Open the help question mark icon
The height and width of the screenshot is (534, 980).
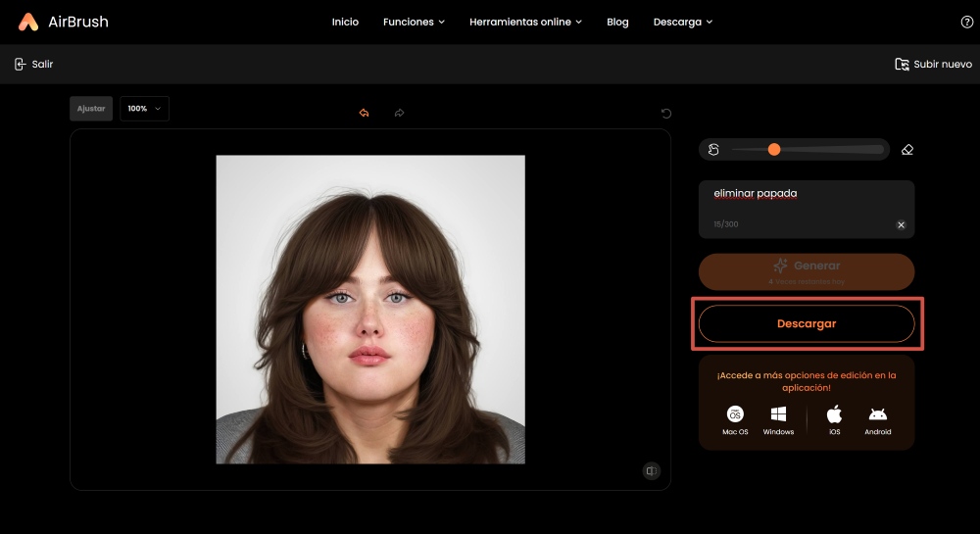[x=967, y=22]
